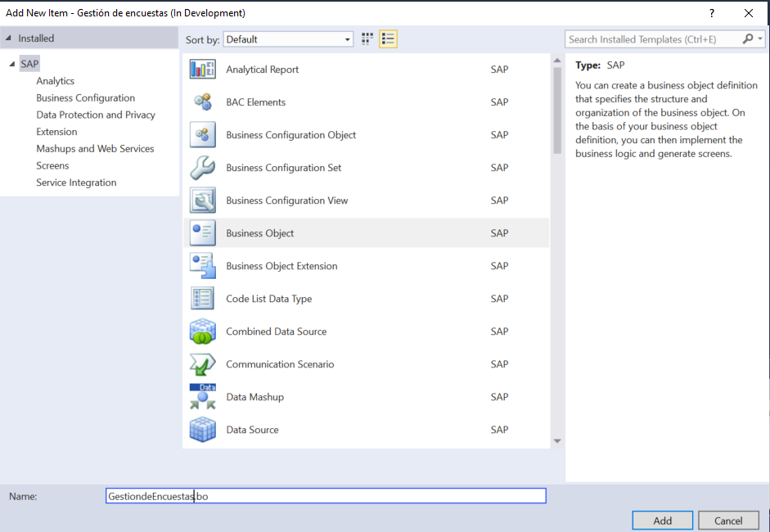
Task: Select the Business Configuration category
Action: [85, 97]
